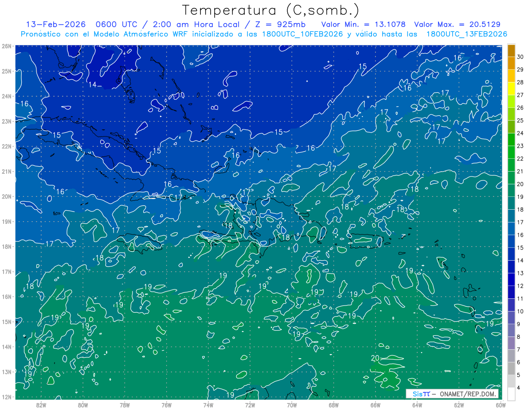Screen dimensions: 532x411
Task: Click the "24N" latitude axis label
Action: [6, 96]
